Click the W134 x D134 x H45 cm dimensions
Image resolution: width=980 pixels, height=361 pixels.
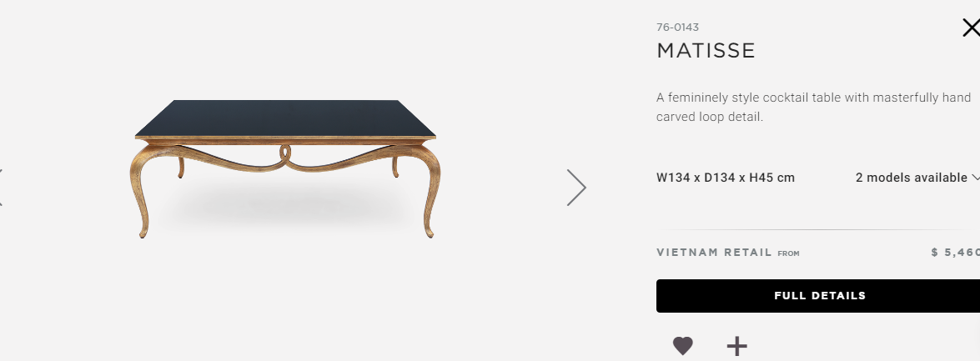coord(726,178)
